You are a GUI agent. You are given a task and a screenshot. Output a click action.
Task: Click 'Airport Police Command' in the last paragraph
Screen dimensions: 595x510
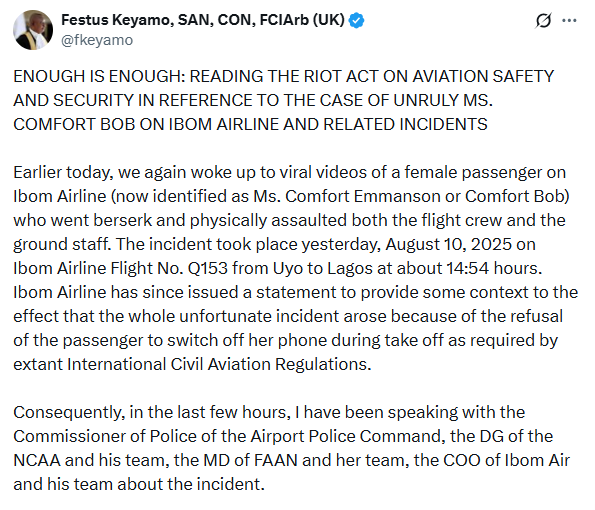pyautogui.click(x=348, y=436)
